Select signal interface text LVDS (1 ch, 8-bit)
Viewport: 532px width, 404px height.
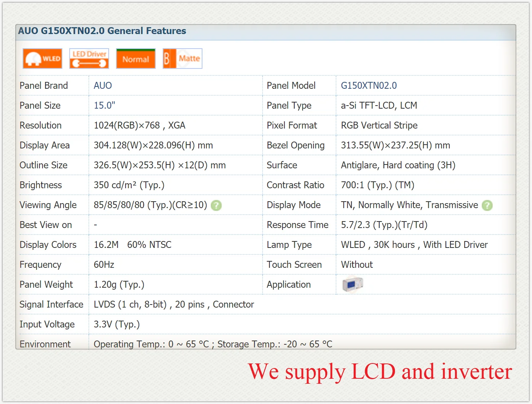[x=130, y=305]
